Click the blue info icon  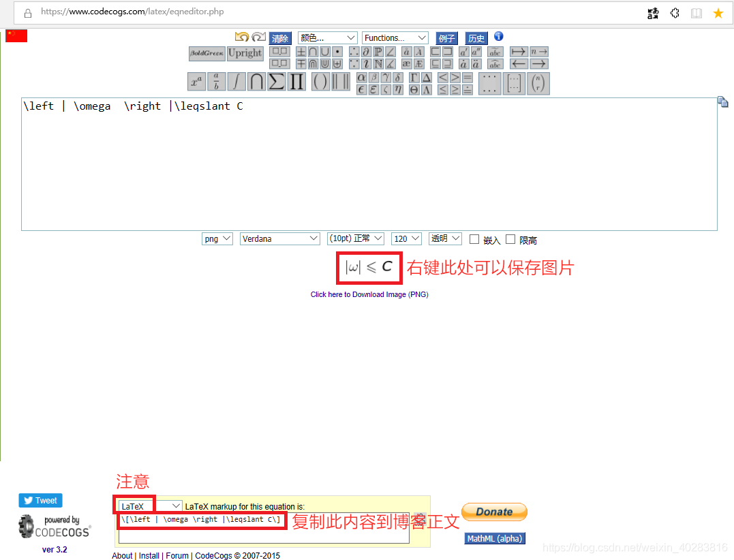click(x=499, y=37)
